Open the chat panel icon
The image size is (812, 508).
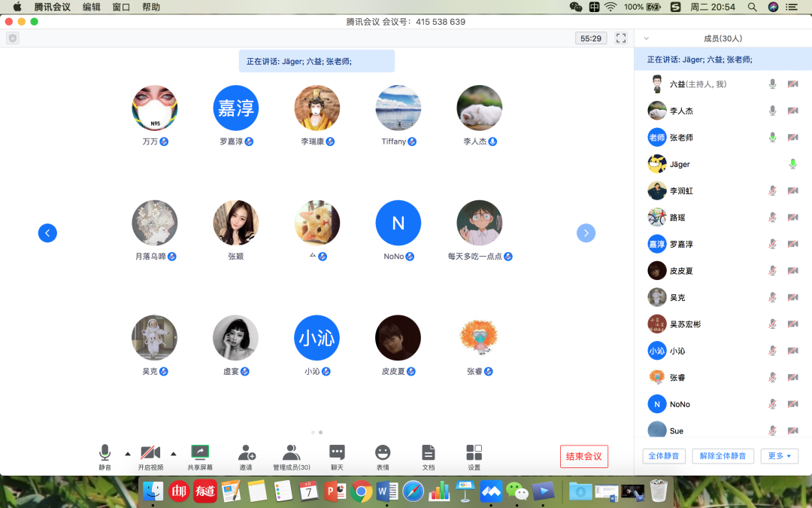pos(337,452)
